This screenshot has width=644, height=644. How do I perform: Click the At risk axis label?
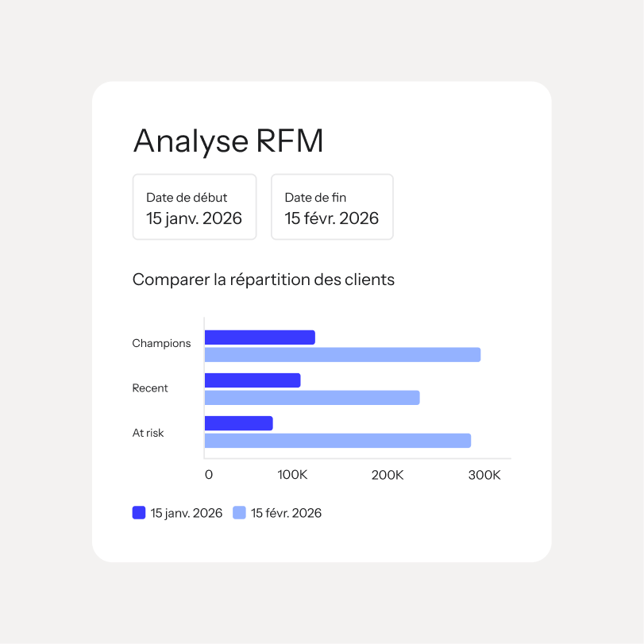[x=148, y=433]
